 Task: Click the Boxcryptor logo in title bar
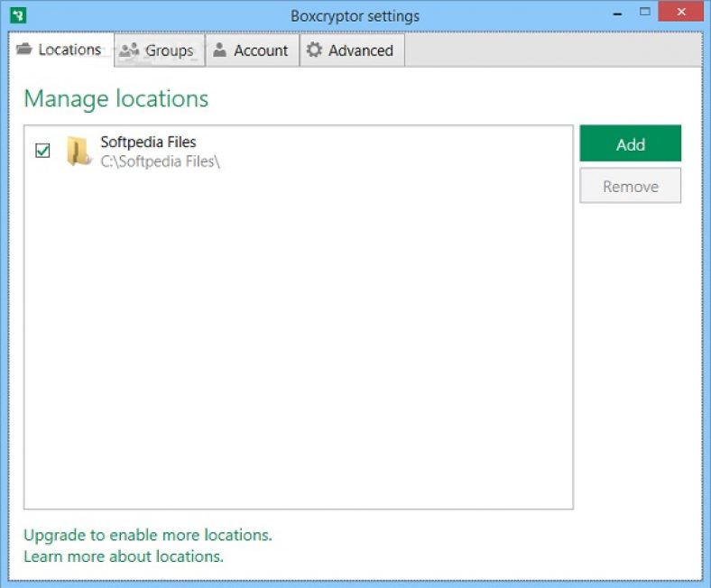(18, 15)
